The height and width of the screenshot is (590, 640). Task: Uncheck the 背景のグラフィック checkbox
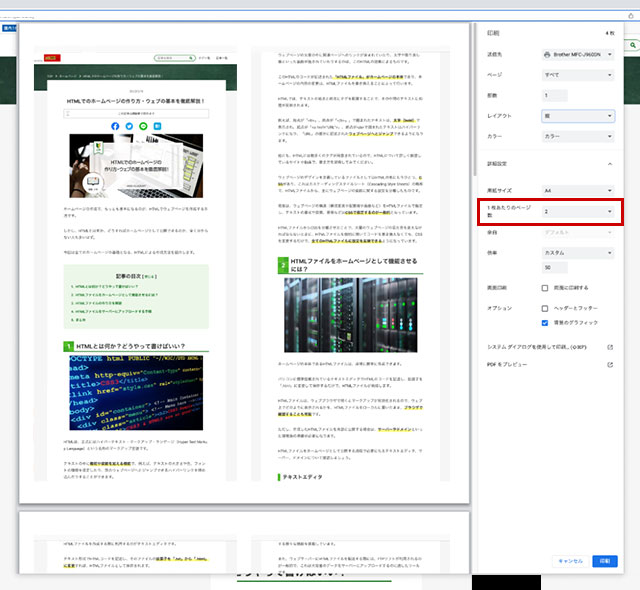pyautogui.click(x=544, y=323)
